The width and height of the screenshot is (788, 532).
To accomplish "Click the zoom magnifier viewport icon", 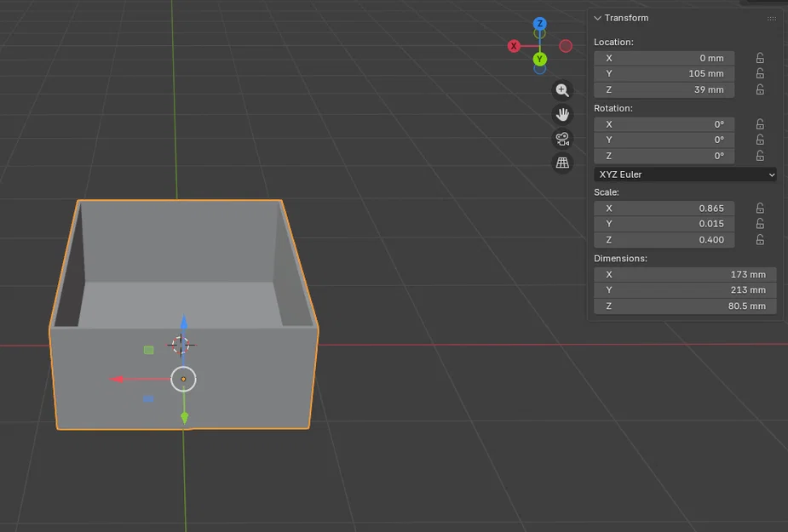I will (x=562, y=90).
